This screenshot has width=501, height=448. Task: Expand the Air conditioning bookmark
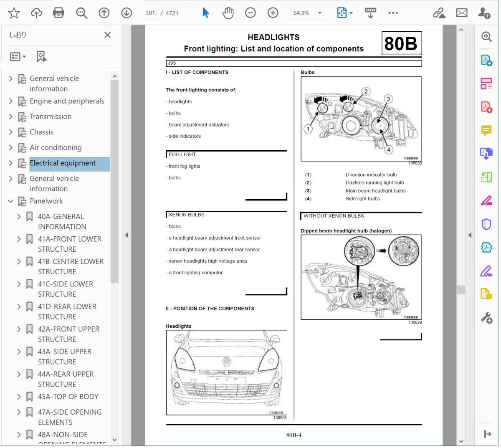(11, 147)
